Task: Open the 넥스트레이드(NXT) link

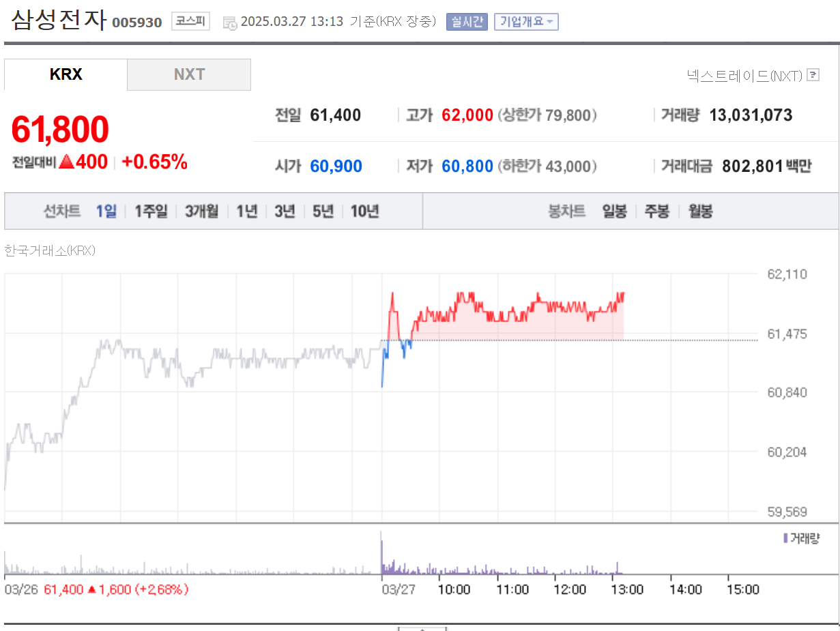Action: [744, 75]
